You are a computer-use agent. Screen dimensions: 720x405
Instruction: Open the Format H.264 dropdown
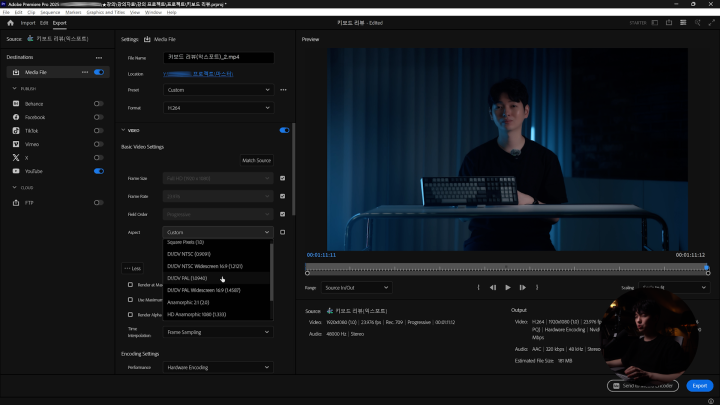[218, 106]
